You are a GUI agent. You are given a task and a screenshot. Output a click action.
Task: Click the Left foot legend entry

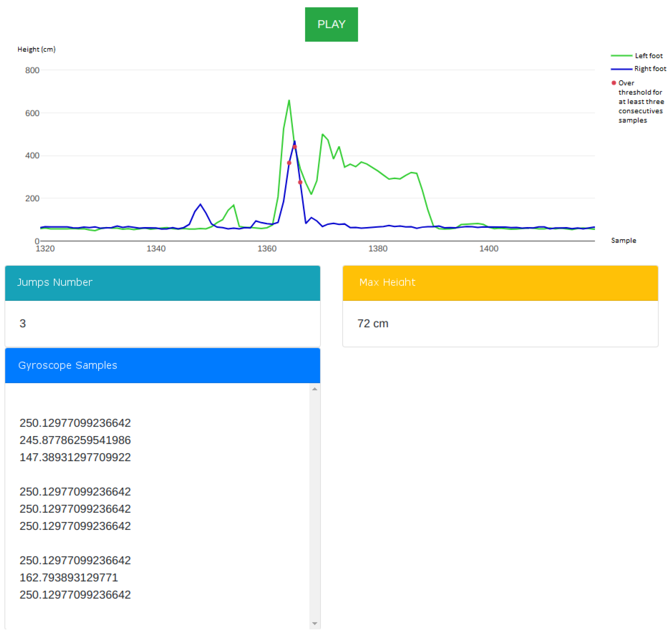pos(648,56)
